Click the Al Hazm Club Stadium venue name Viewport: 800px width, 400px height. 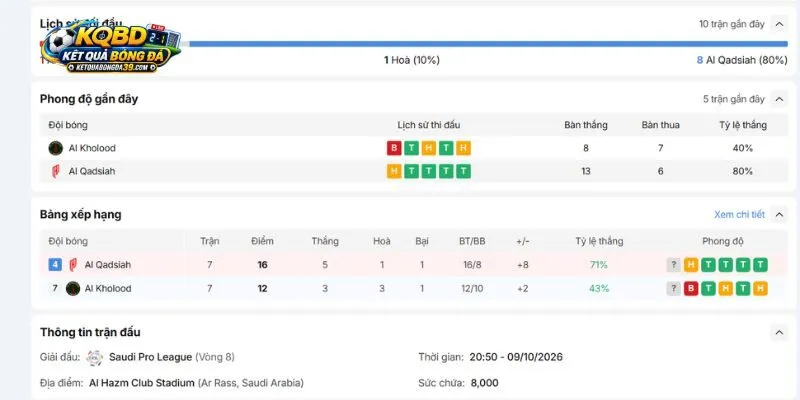tap(142, 383)
